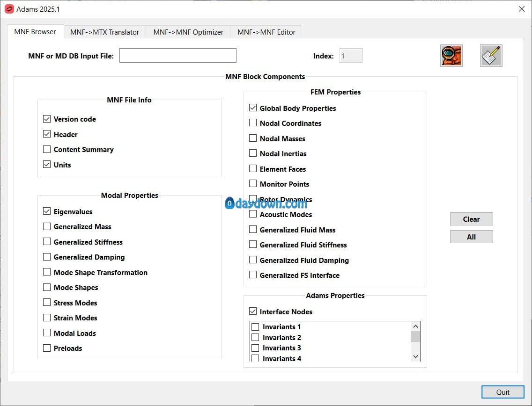
Task: Toggle the Units checkbox
Action: click(47, 165)
